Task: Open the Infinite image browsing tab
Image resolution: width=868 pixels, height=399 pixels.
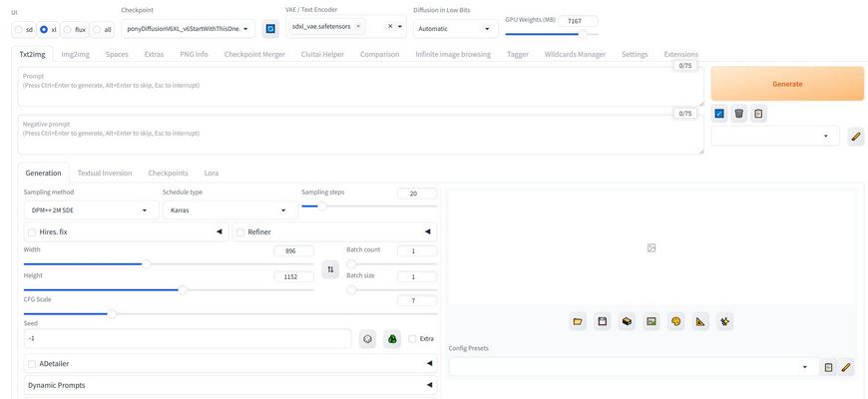Action: click(x=453, y=54)
